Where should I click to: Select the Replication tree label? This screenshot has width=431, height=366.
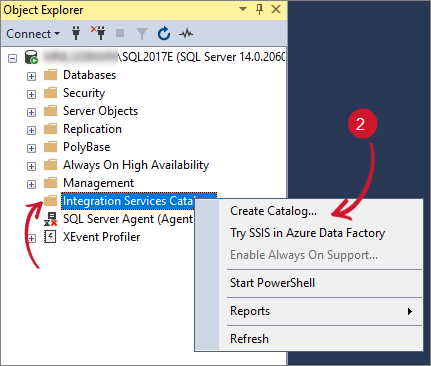tap(92, 129)
